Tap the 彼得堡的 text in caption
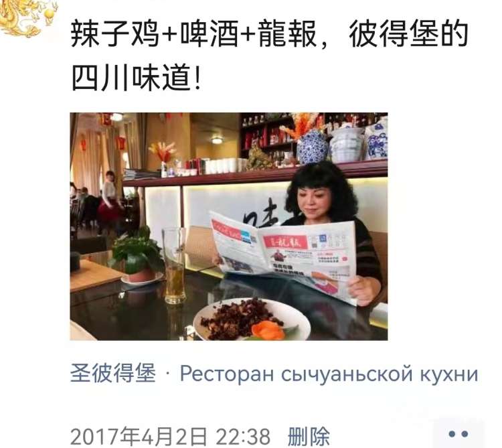This screenshot has height=448, width=502. coord(408,33)
